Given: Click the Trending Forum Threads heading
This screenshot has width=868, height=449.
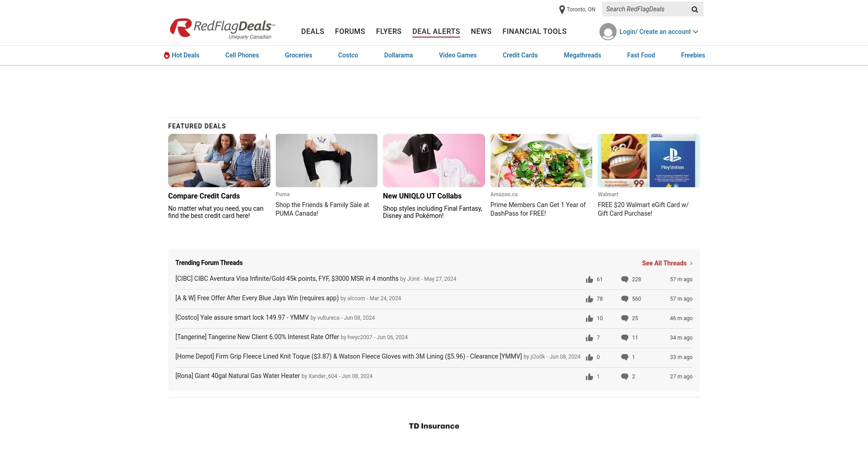Looking at the screenshot, I should [x=209, y=263].
